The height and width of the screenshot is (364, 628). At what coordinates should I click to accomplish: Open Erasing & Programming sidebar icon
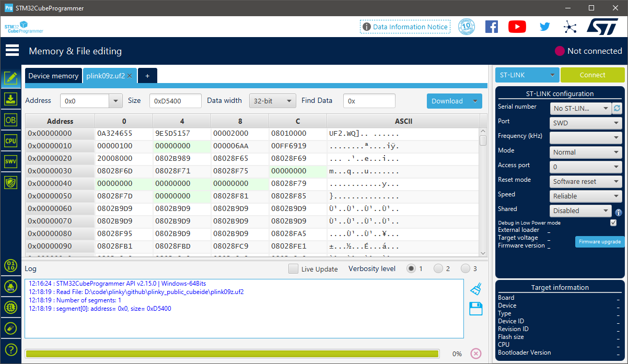click(10, 99)
